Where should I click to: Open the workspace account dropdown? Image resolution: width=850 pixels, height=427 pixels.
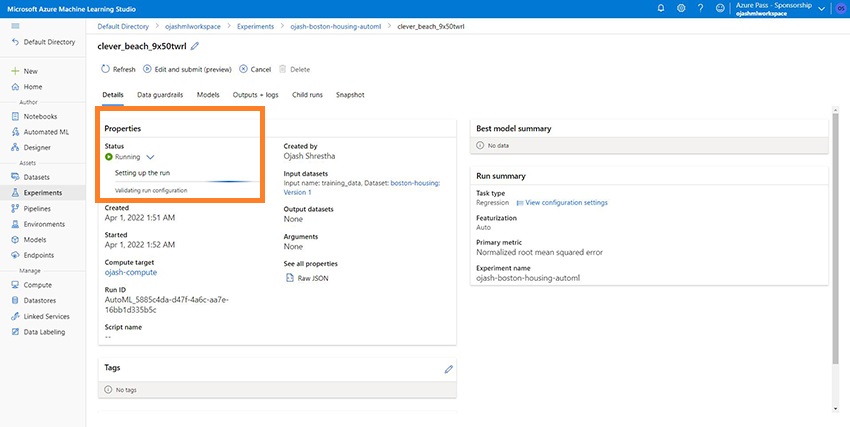(821, 8)
